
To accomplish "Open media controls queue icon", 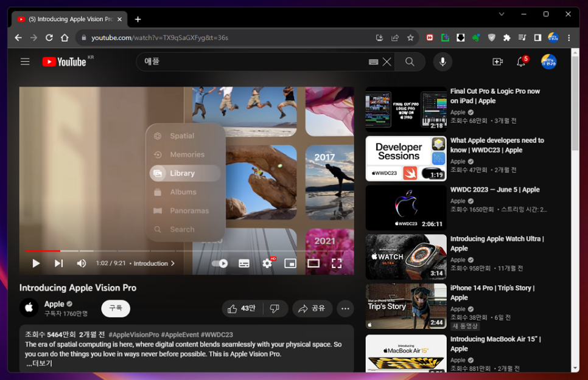I will (522, 38).
